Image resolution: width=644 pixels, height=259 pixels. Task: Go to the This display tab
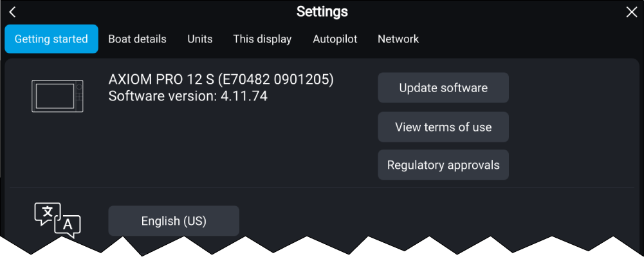[x=262, y=39]
